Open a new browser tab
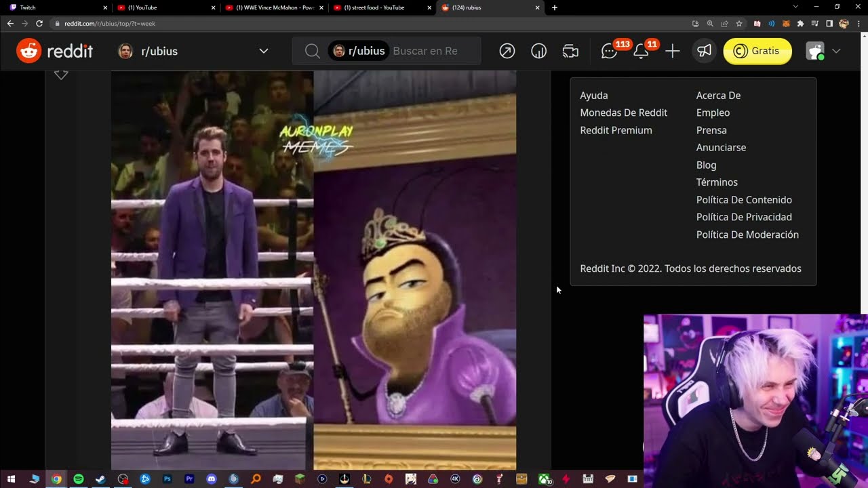 tap(555, 7)
